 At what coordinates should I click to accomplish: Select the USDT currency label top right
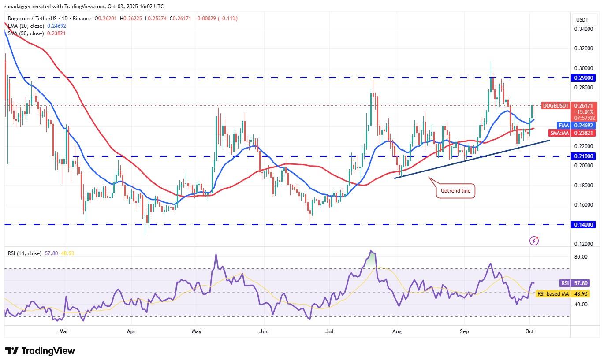pyautogui.click(x=582, y=19)
